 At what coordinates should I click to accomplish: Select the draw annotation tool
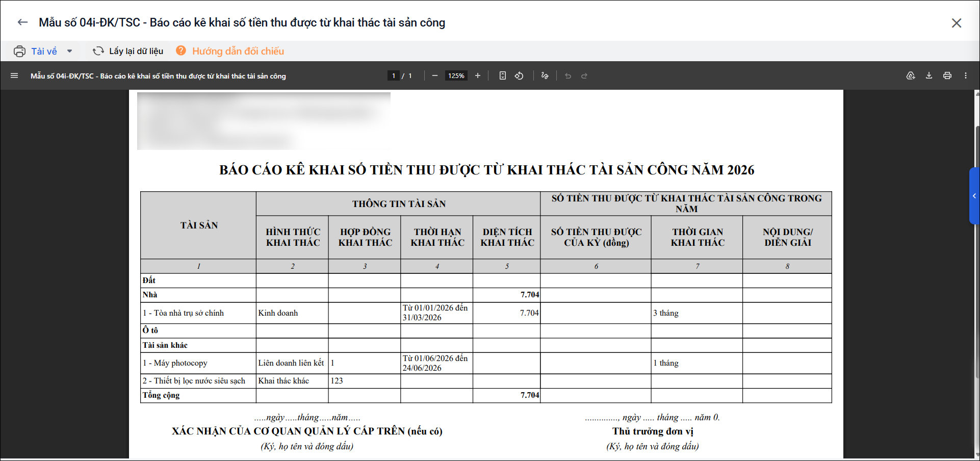pos(545,75)
